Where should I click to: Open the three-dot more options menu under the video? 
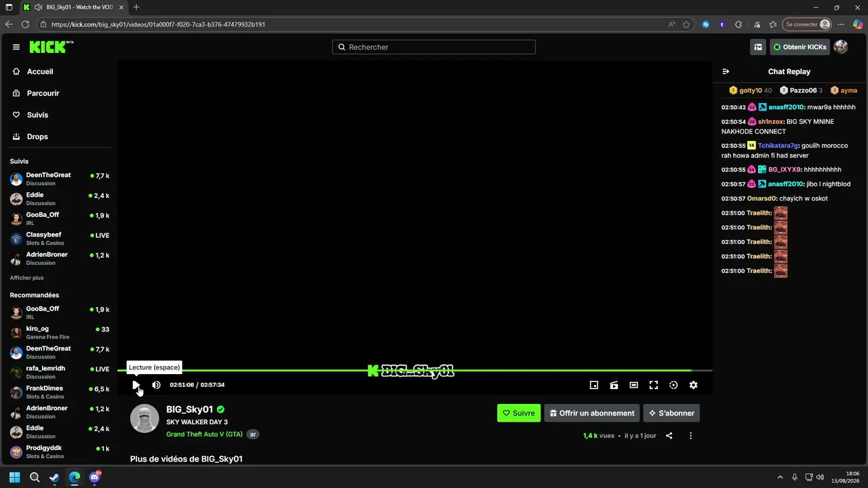pos(690,436)
